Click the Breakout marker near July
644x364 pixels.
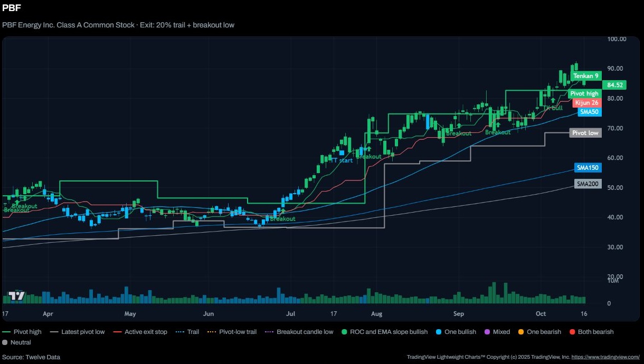pyautogui.click(x=282, y=218)
